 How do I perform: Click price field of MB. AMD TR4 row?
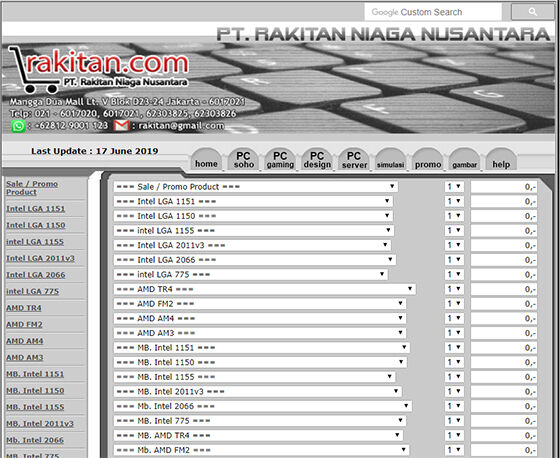tap(504, 436)
